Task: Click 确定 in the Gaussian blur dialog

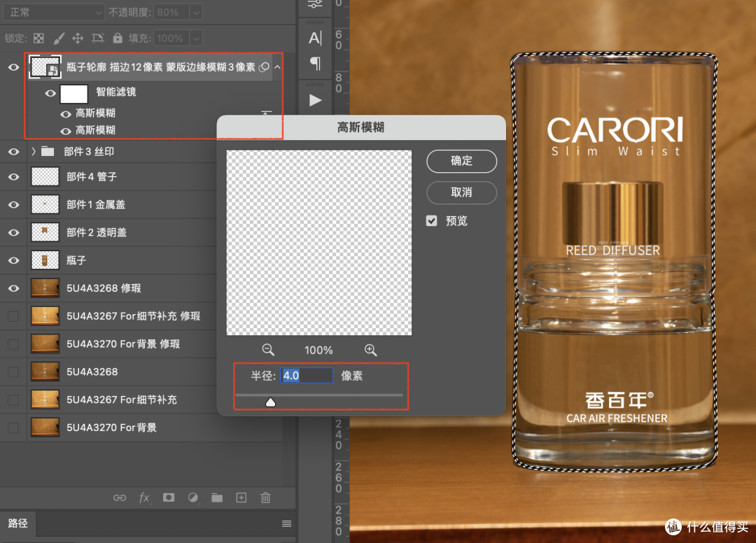Action: point(461,161)
